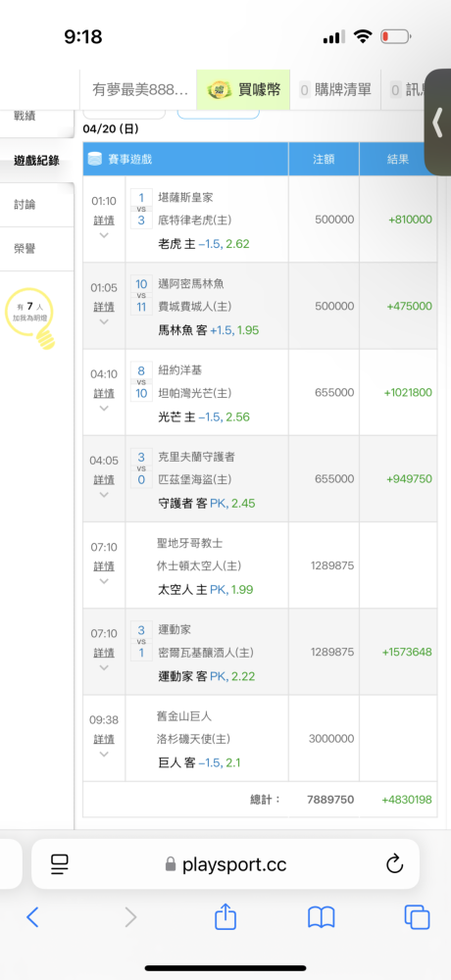Select 遊戲紀錄 in the sidebar
The width and height of the screenshot is (451, 980).
pyautogui.click(x=37, y=161)
